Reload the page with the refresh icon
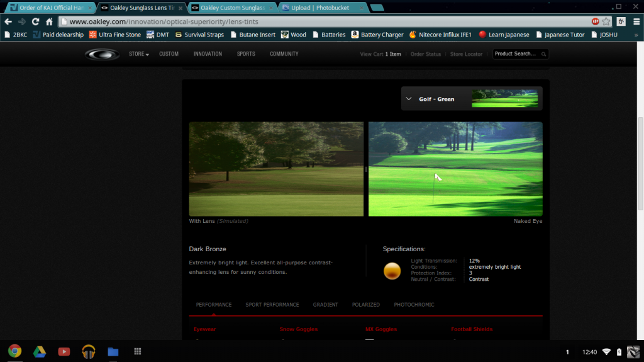The width and height of the screenshot is (644, 362). (x=35, y=21)
